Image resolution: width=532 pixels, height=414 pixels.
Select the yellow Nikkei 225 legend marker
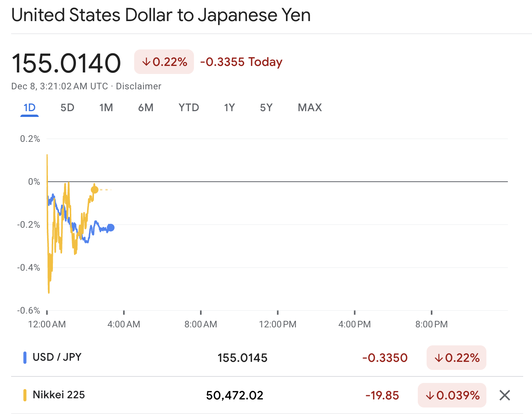point(25,394)
